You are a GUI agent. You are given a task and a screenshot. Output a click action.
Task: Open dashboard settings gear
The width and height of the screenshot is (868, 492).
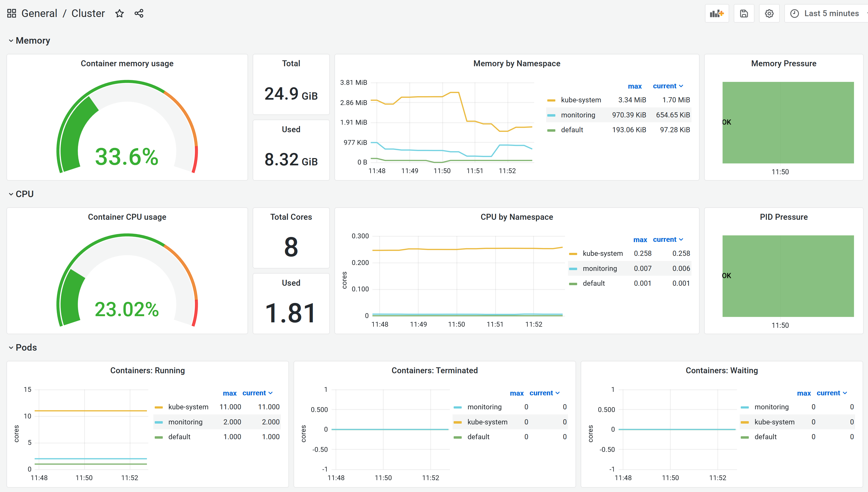pos(769,13)
